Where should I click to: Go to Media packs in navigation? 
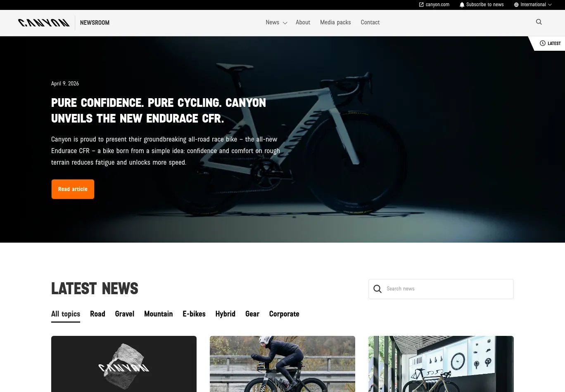[x=335, y=22]
